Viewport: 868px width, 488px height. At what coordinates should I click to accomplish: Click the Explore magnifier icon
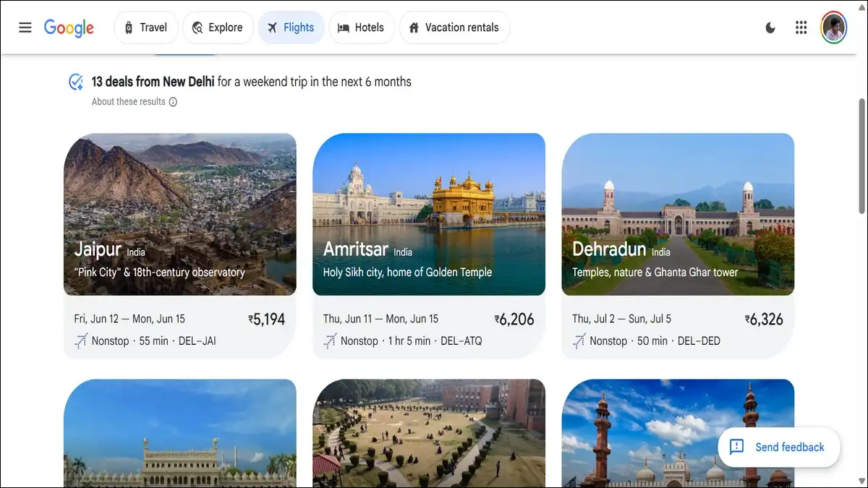click(x=197, y=27)
